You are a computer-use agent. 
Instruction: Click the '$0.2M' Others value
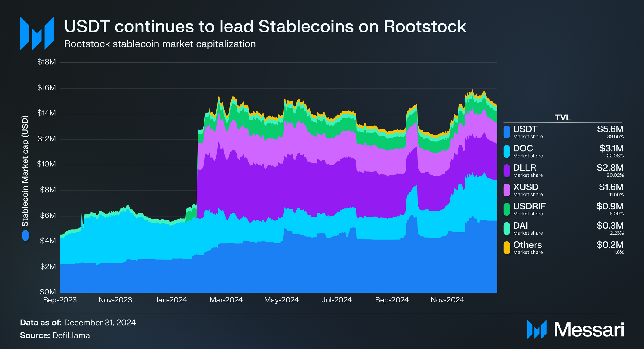coord(610,245)
